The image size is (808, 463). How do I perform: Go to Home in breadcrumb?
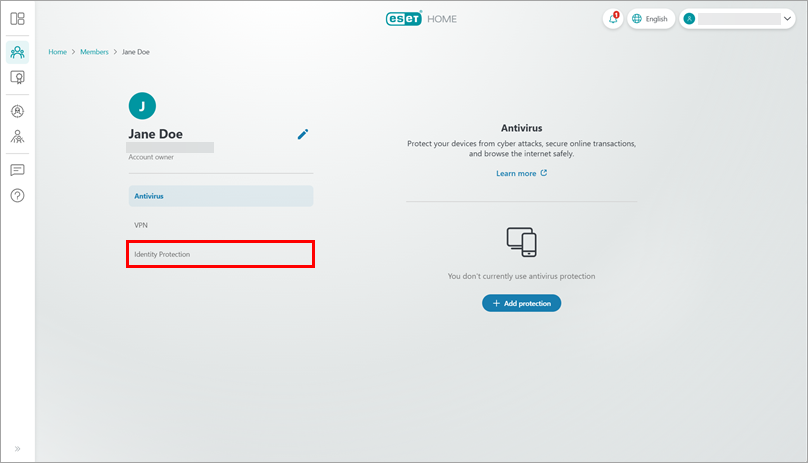pos(58,52)
